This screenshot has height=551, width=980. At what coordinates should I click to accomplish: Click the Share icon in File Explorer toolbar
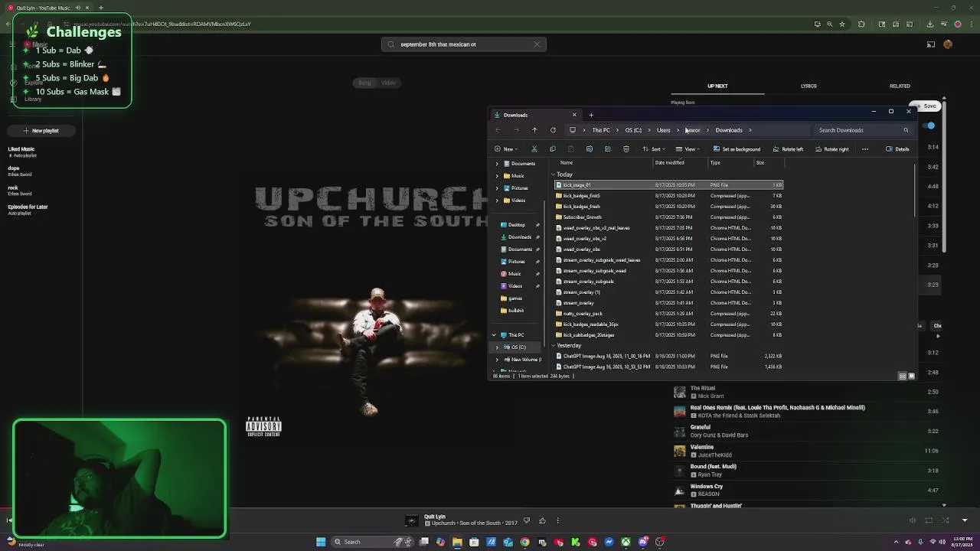[x=608, y=149]
